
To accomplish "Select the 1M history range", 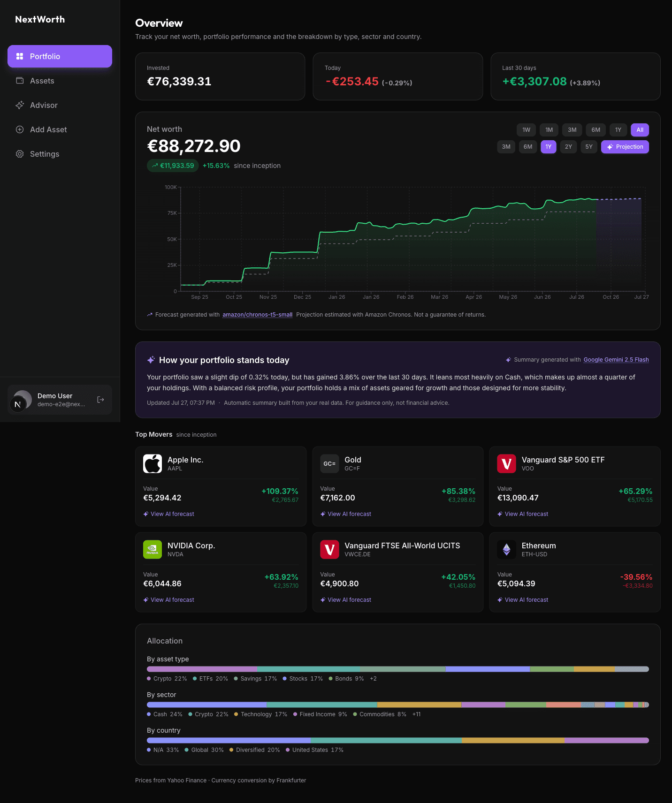I will [x=549, y=130].
